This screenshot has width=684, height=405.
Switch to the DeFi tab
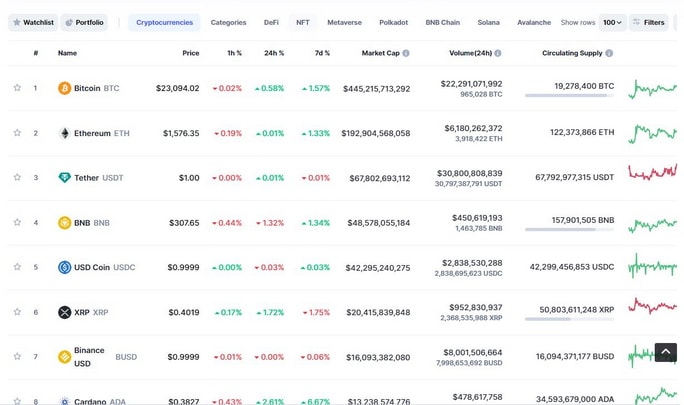tap(271, 22)
